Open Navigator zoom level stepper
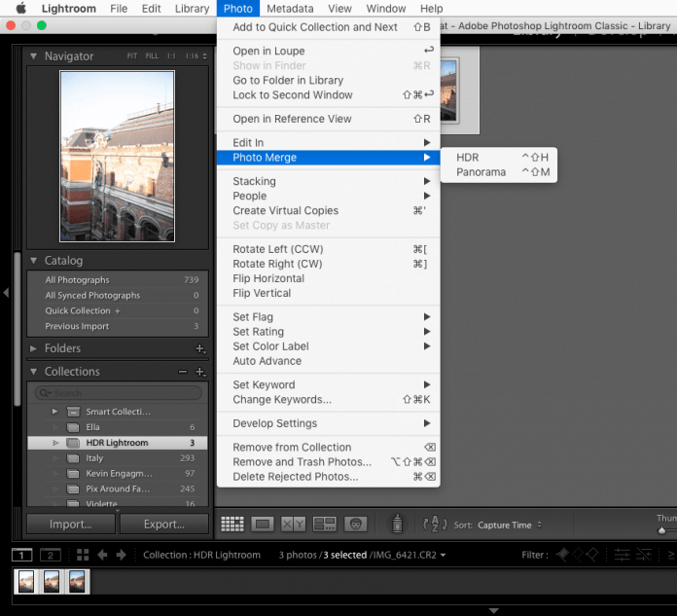 click(x=204, y=56)
